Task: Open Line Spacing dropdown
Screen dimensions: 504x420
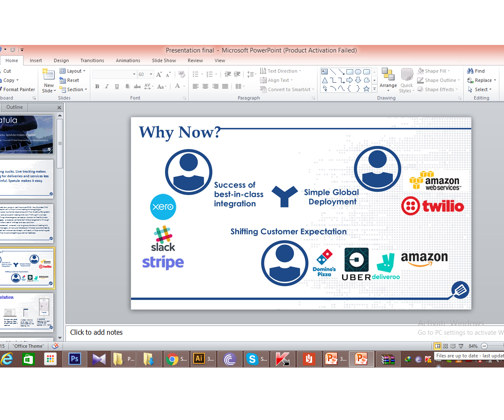Action: tap(252, 74)
